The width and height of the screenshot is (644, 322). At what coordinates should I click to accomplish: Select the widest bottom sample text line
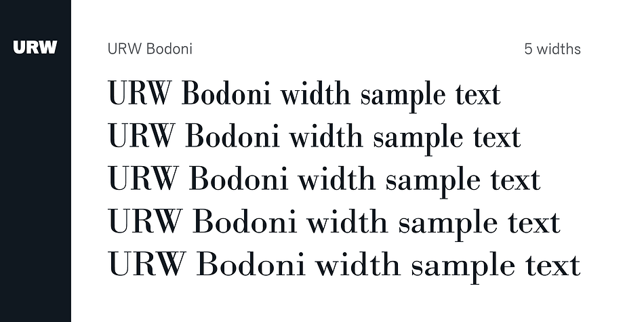pos(344,264)
